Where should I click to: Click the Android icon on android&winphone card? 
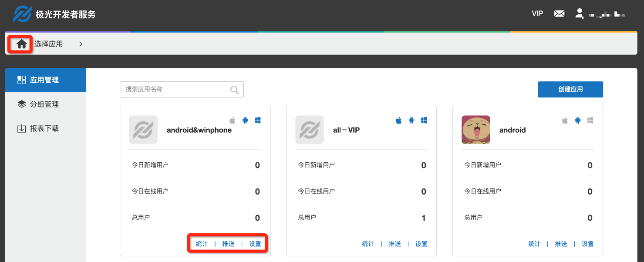(x=245, y=120)
